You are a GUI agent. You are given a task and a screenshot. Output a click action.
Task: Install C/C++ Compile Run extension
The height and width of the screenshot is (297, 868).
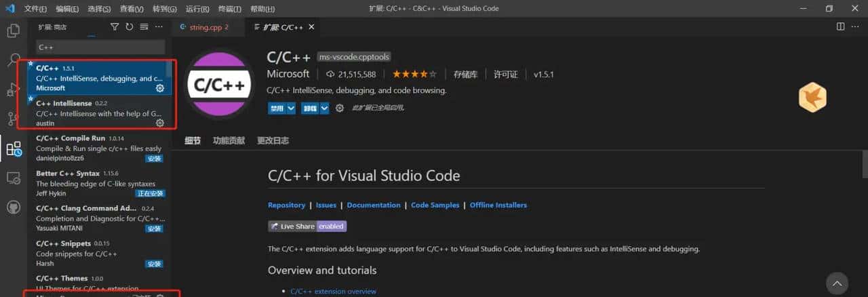tap(154, 159)
